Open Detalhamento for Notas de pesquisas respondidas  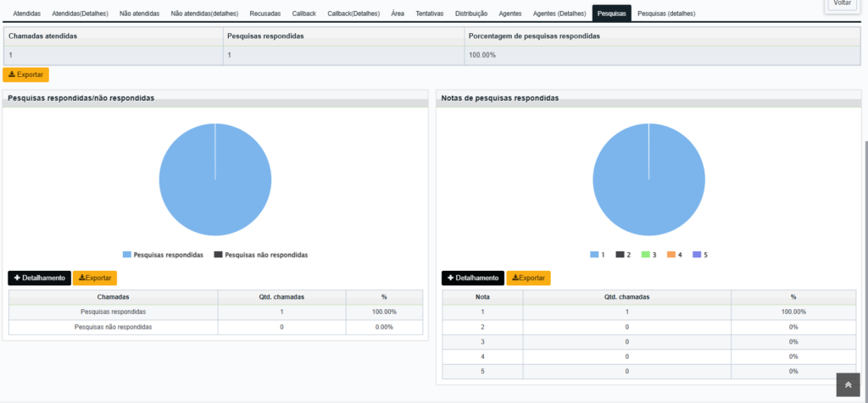click(x=473, y=278)
